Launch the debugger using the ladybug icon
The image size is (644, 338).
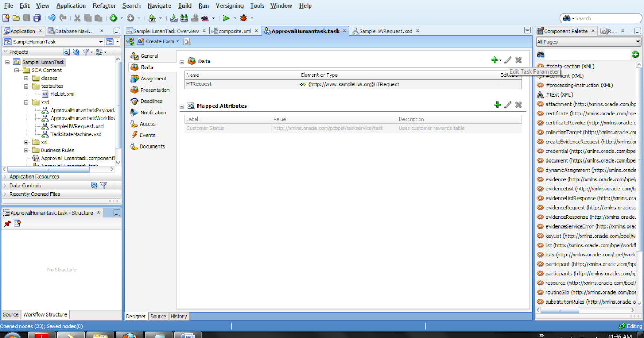pos(243,18)
